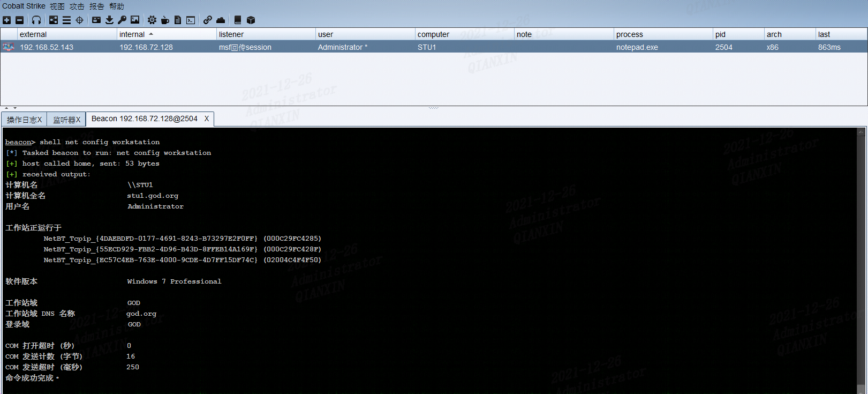The image size is (868, 394).
Task: Click the disconnect from team server minus icon
Action: [19, 20]
